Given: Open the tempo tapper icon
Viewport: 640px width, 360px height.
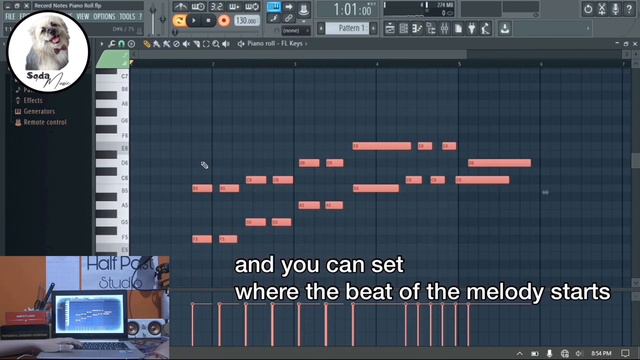Looking at the screenshot, I should [486, 29].
